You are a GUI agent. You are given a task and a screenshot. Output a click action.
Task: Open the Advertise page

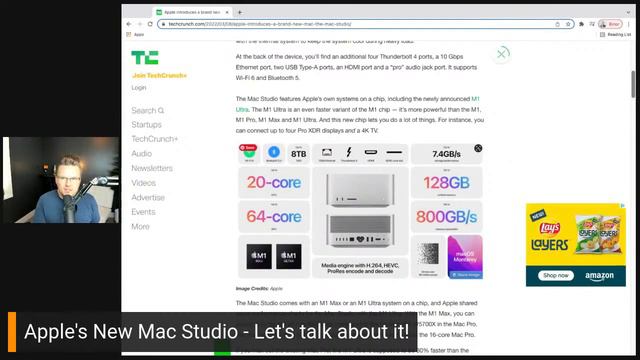pos(148,198)
